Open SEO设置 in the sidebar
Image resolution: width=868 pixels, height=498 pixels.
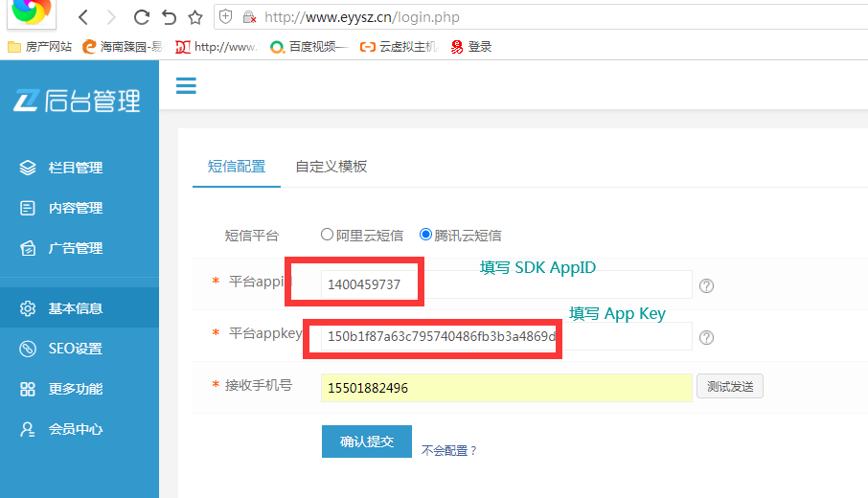pyautogui.click(x=80, y=349)
